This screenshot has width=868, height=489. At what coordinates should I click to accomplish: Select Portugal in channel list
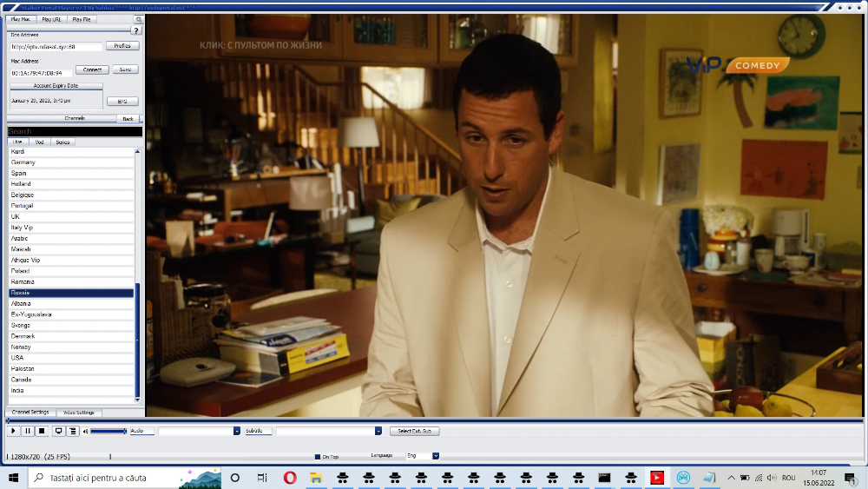[x=71, y=206]
